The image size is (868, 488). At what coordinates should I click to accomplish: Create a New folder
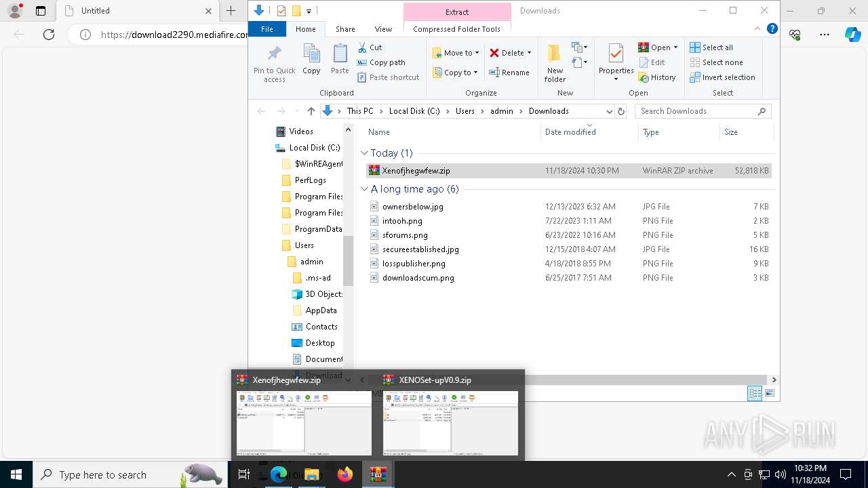[555, 63]
